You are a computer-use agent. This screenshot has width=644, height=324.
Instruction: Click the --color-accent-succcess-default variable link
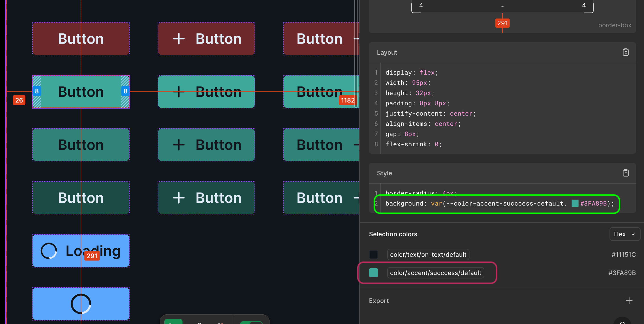point(505,203)
